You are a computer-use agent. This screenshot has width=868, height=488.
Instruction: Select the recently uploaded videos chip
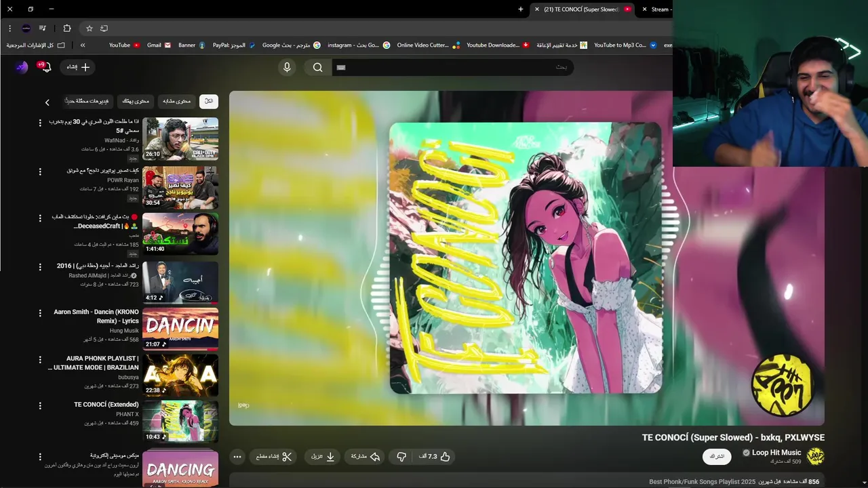87,101
